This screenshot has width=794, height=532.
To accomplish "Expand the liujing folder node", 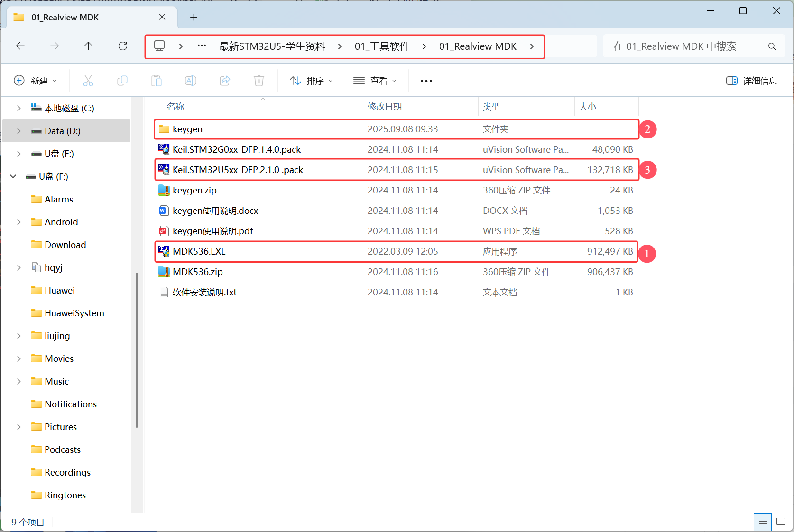I will point(18,336).
